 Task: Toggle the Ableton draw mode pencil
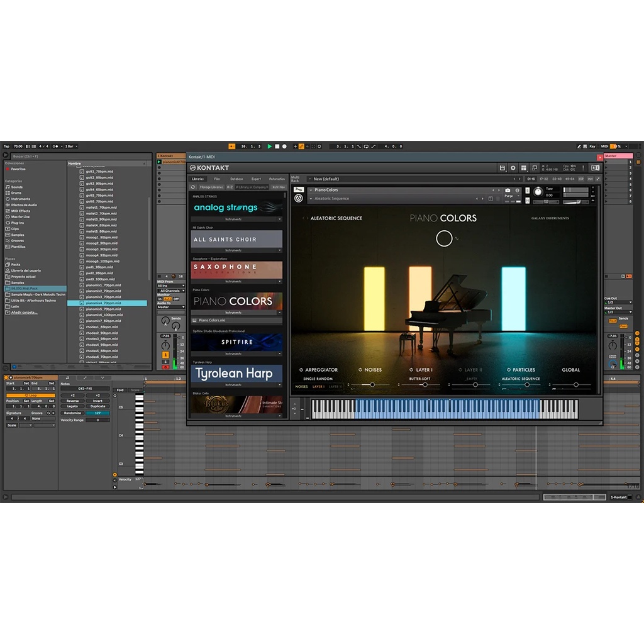579,146
